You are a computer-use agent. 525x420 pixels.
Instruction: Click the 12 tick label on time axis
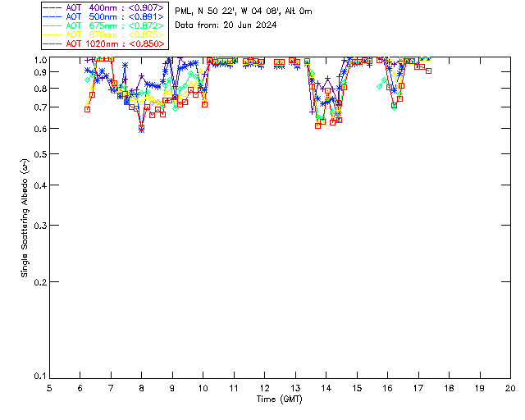click(x=264, y=388)
